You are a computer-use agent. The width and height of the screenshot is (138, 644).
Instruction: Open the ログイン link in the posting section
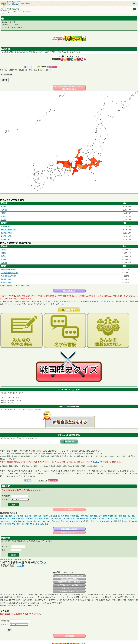[32, 410]
